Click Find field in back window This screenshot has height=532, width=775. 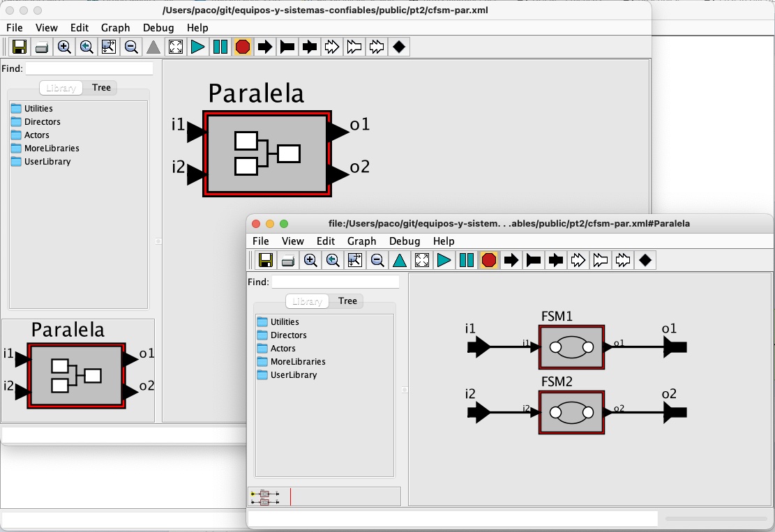point(89,68)
